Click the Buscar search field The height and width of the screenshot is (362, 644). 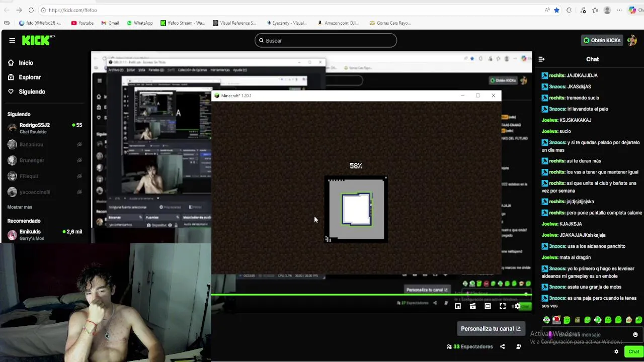[326, 41]
